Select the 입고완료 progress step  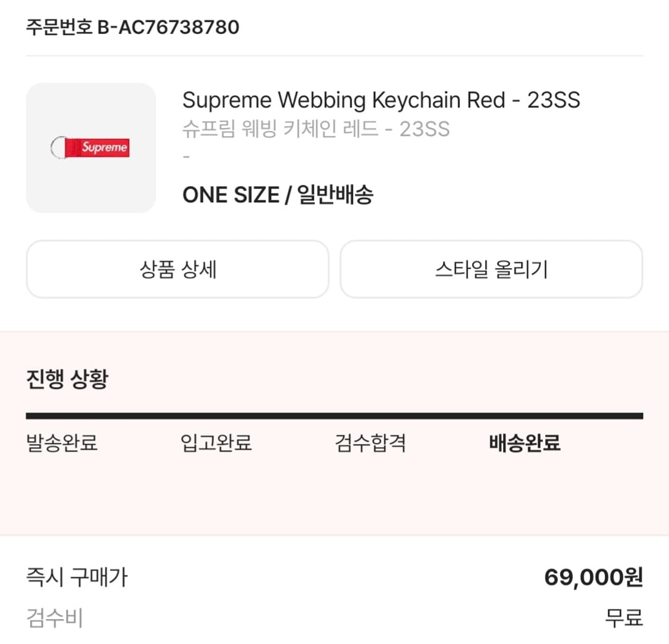(x=216, y=443)
